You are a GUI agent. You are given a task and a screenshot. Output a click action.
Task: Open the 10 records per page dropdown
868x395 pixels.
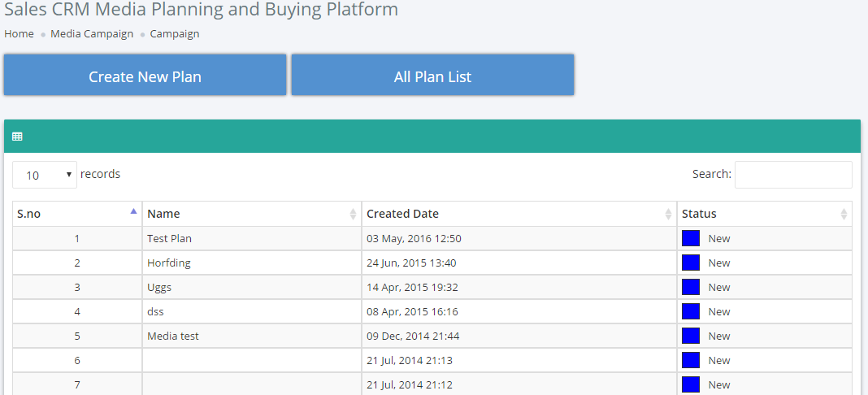point(45,175)
